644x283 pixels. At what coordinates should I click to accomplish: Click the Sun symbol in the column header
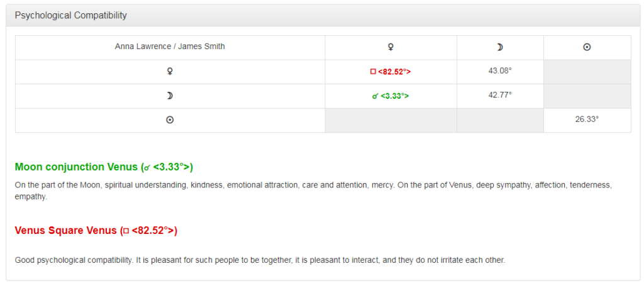pos(587,47)
